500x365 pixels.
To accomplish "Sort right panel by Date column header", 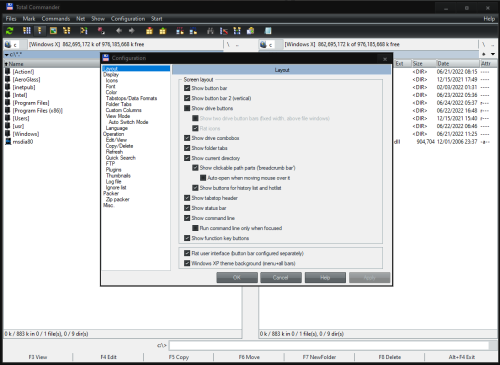I will click(457, 64).
